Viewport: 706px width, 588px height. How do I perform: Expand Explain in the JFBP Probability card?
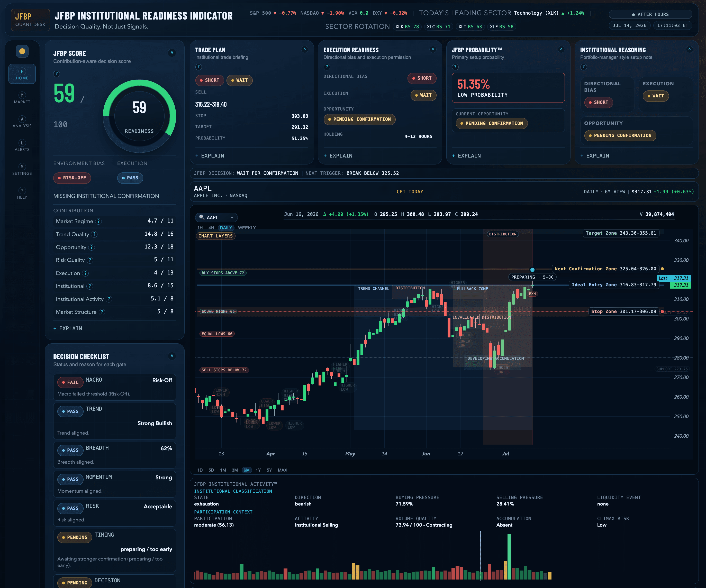click(467, 155)
